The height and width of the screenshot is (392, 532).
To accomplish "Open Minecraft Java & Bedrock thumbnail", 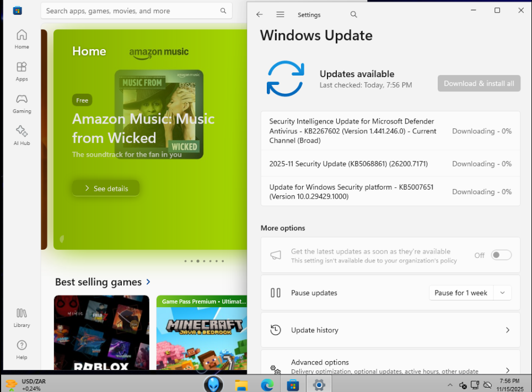I will pyautogui.click(x=202, y=332).
